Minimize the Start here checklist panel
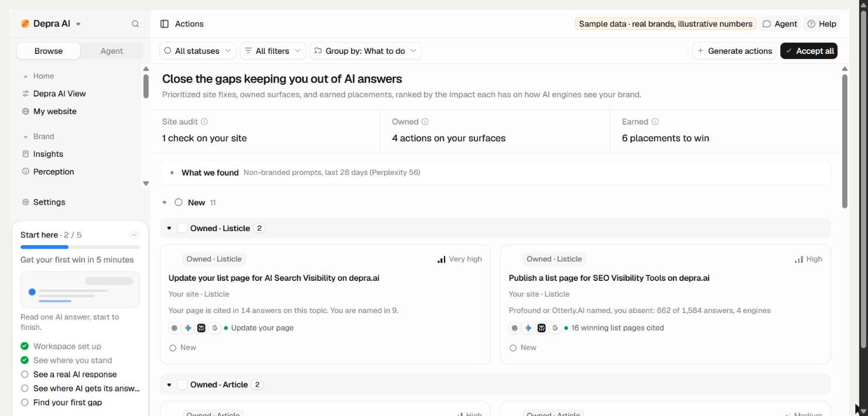This screenshot has width=868, height=416. [134, 235]
